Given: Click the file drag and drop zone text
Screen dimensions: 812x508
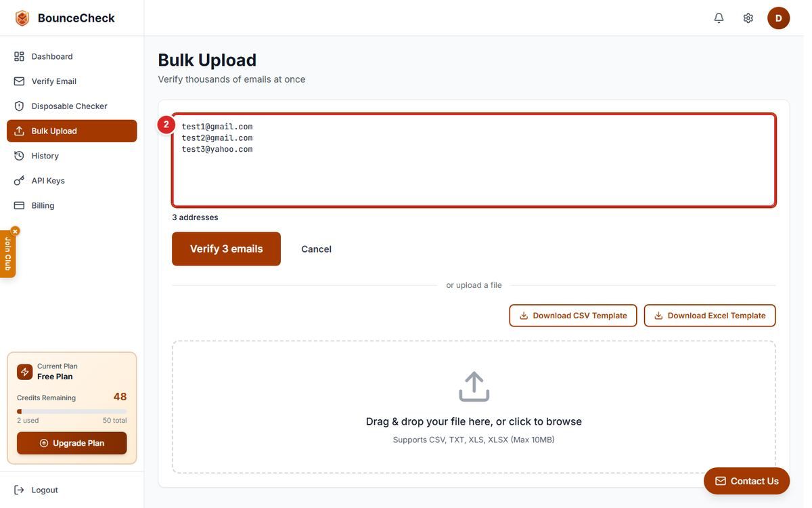Looking at the screenshot, I should point(474,421).
